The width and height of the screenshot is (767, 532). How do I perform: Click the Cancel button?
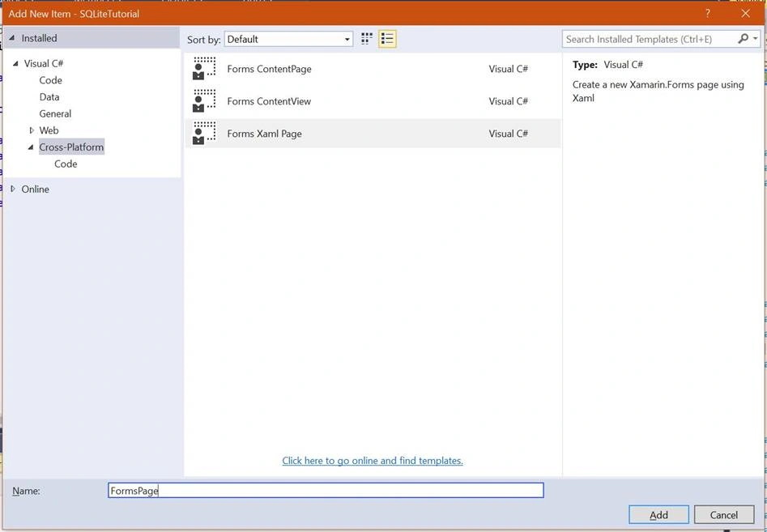[724, 515]
